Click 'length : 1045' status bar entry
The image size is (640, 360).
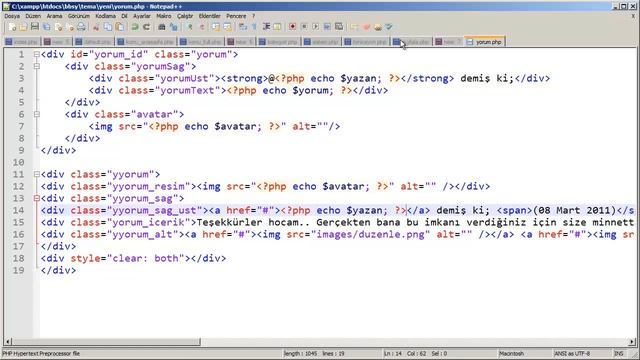pyautogui.click(x=300, y=353)
